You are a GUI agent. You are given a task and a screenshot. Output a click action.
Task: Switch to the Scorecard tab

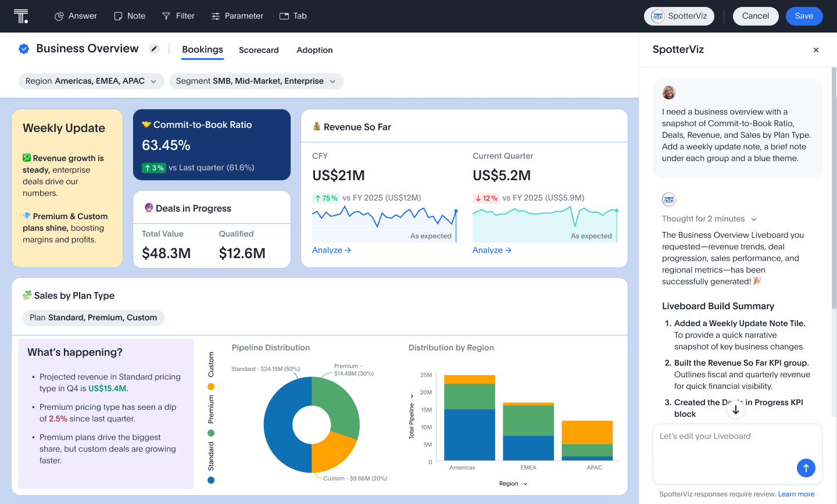point(259,50)
